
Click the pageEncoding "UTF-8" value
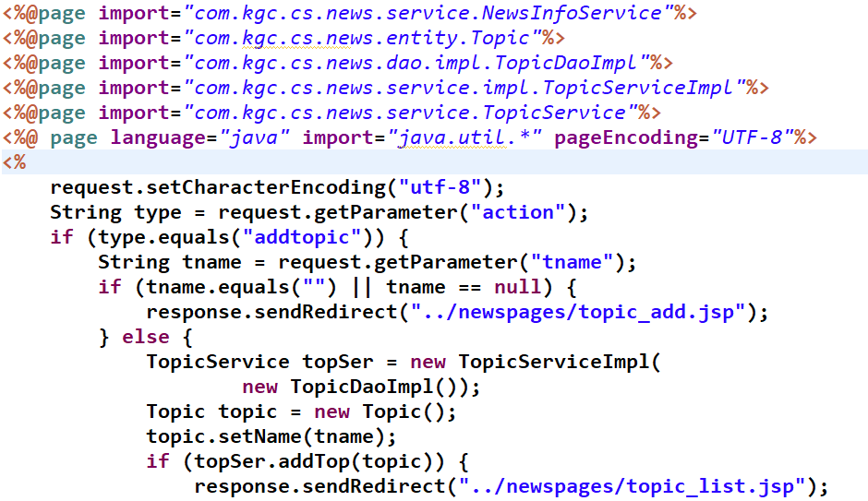click(x=753, y=138)
